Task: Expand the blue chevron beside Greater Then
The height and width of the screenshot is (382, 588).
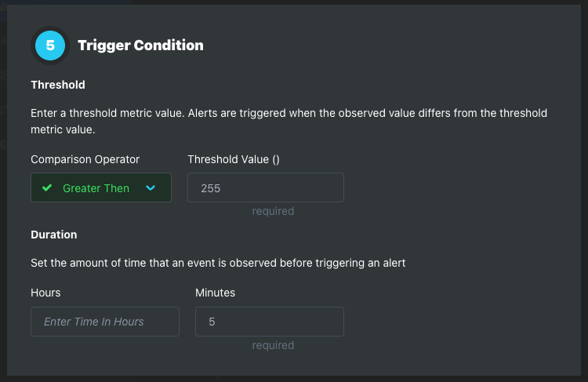Action: (151, 187)
